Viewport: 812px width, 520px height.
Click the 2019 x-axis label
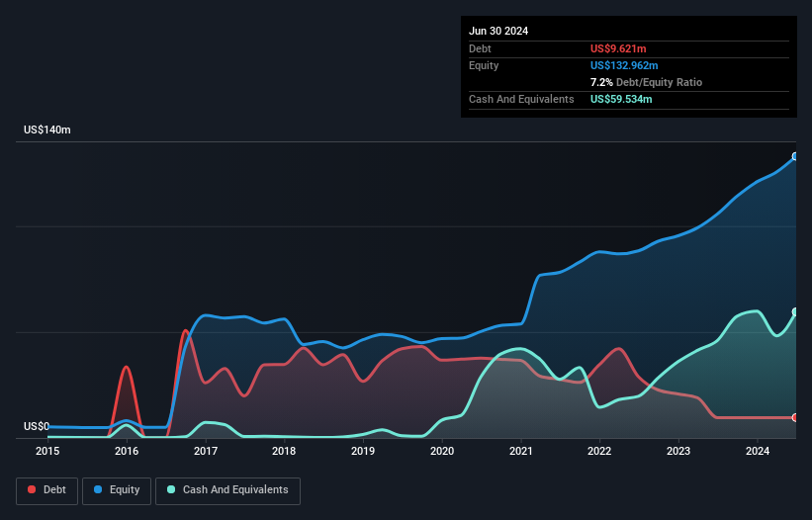pyautogui.click(x=363, y=451)
